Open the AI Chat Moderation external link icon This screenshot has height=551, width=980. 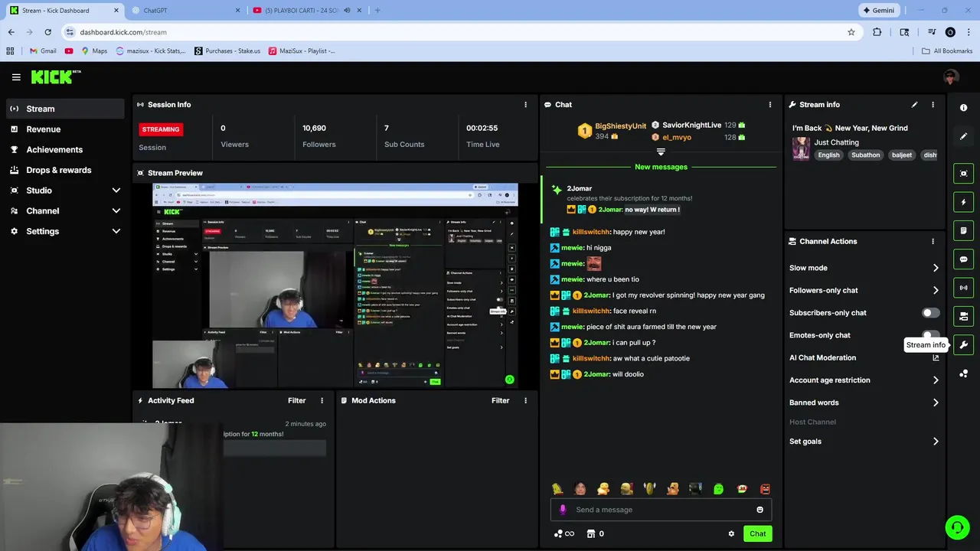pos(936,357)
